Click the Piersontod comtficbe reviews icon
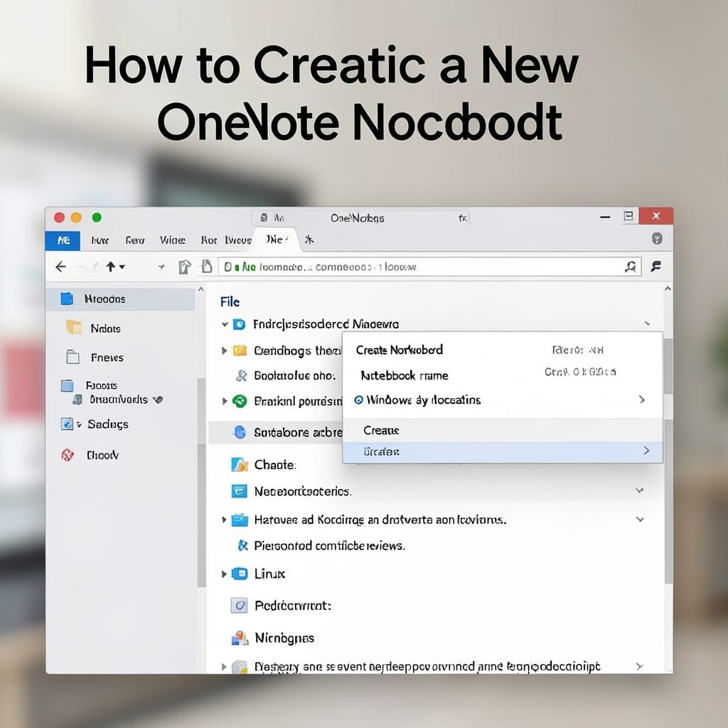The image size is (728, 728). pyautogui.click(x=242, y=545)
